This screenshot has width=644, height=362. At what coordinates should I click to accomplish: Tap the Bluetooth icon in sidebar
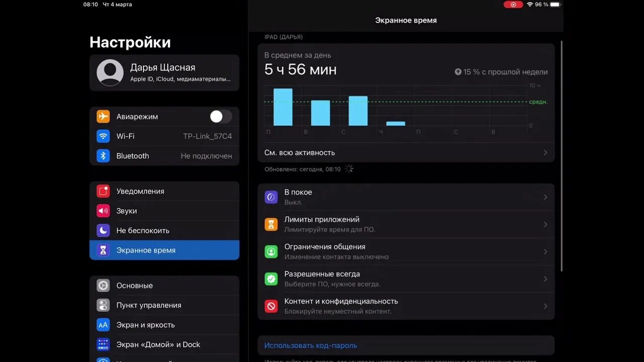[103, 156]
